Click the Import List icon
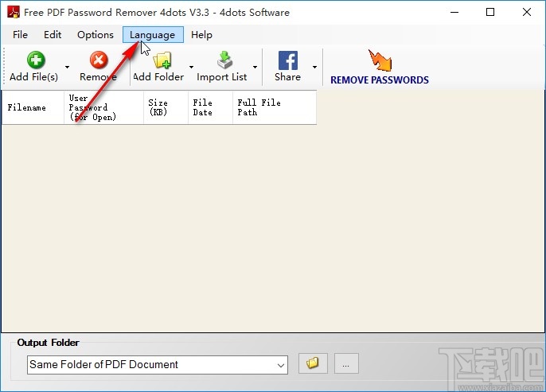Viewport: 546px width, 392px height. click(x=224, y=60)
